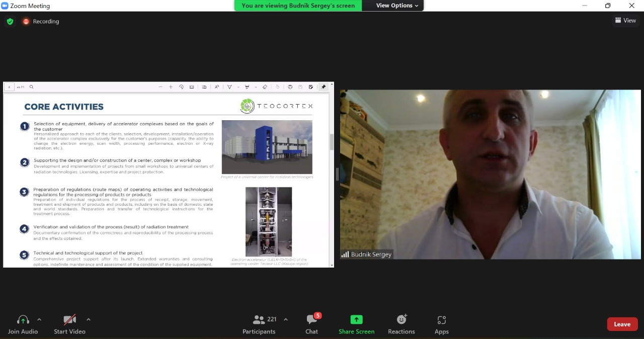The image size is (644, 339).
Task: Click the green encryption shield icon
Action: 10,21
